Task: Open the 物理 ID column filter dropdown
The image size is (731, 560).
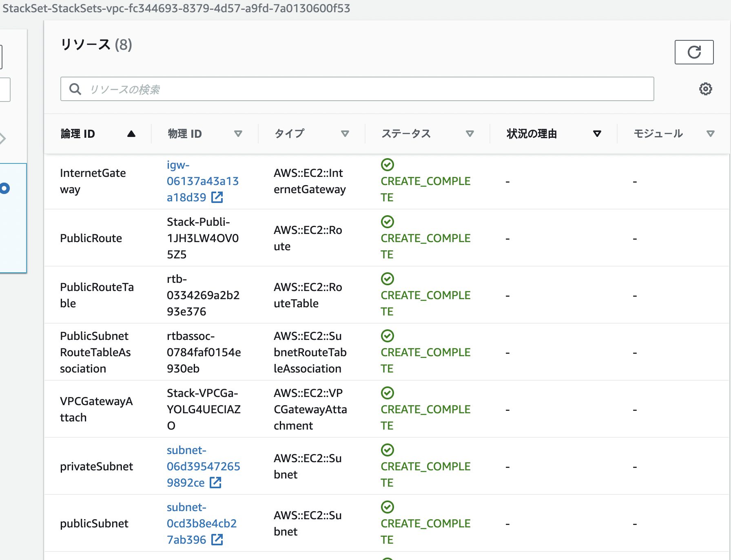Action: 239,133
